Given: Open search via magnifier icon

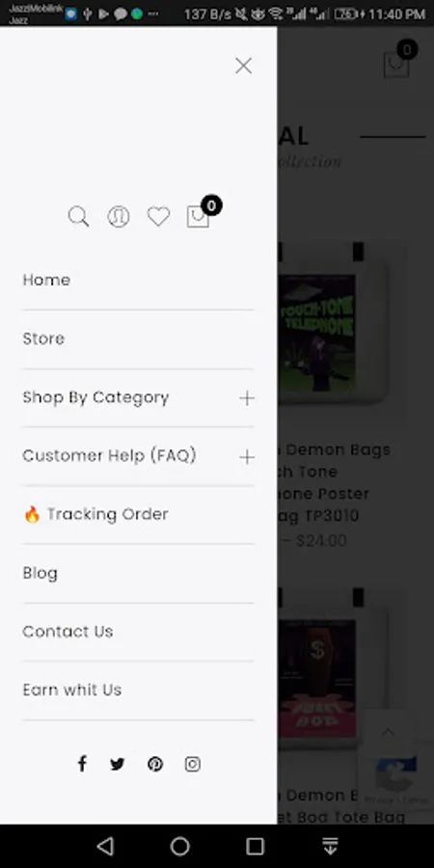Looking at the screenshot, I should coord(78,216).
